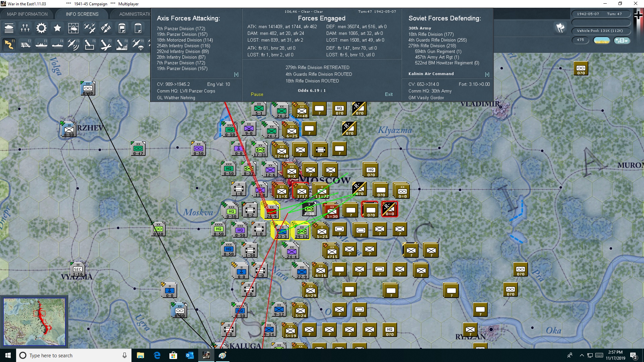This screenshot has height=362, width=644.
Task: Click Pause in combat report
Action: (x=257, y=95)
